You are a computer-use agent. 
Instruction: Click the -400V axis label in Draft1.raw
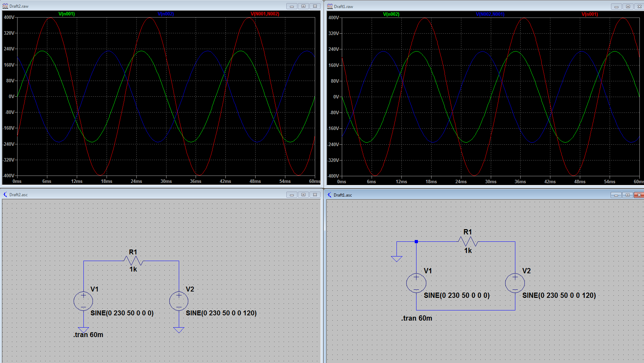point(333,176)
